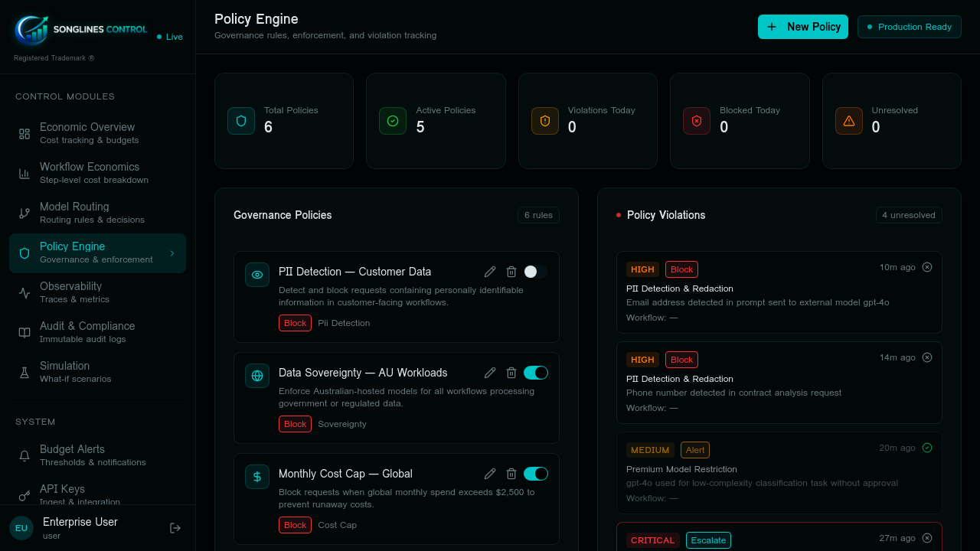Click the Workflow Economics bar chart icon
The height and width of the screenshot is (551, 980).
(24, 174)
